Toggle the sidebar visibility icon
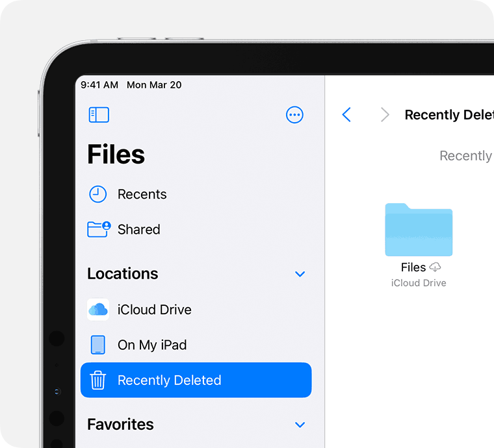The width and height of the screenshot is (494, 448). tap(99, 115)
